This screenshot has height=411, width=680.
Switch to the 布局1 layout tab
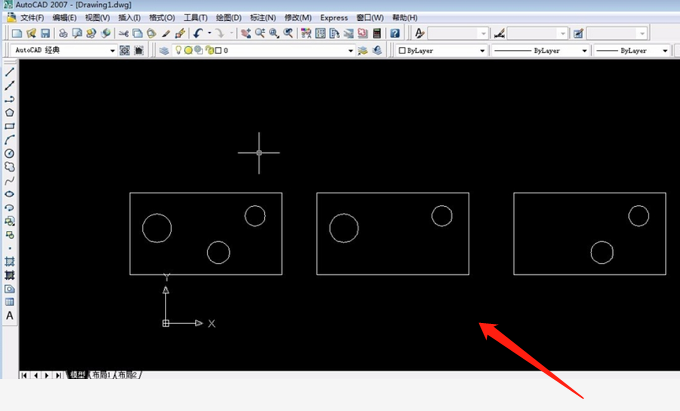pos(101,375)
